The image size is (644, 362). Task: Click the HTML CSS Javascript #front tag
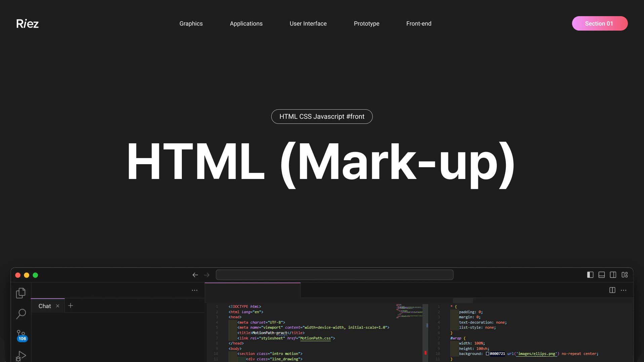[x=322, y=116]
